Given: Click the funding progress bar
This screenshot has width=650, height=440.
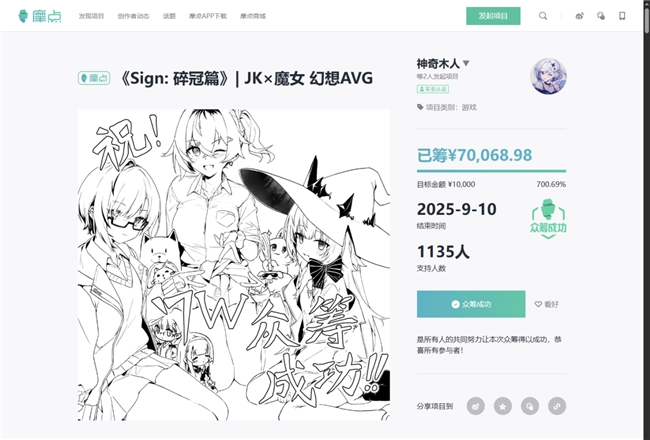Looking at the screenshot, I should pyautogui.click(x=491, y=171).
